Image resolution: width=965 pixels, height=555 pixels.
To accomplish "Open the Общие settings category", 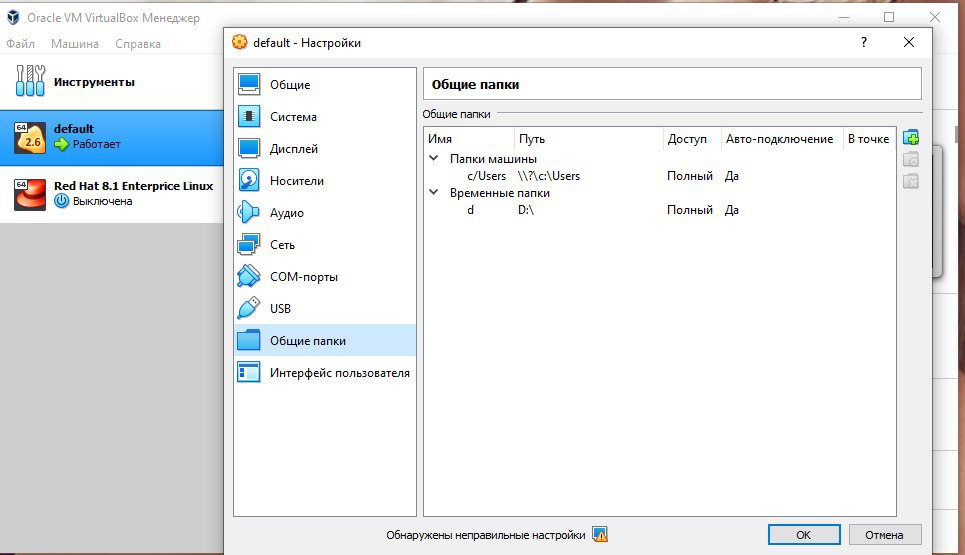I will tap(324, 84).
